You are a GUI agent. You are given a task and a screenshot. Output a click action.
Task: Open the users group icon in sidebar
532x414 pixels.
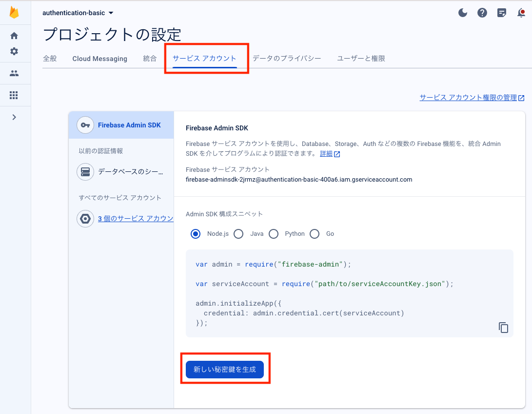tap(14, 73)
